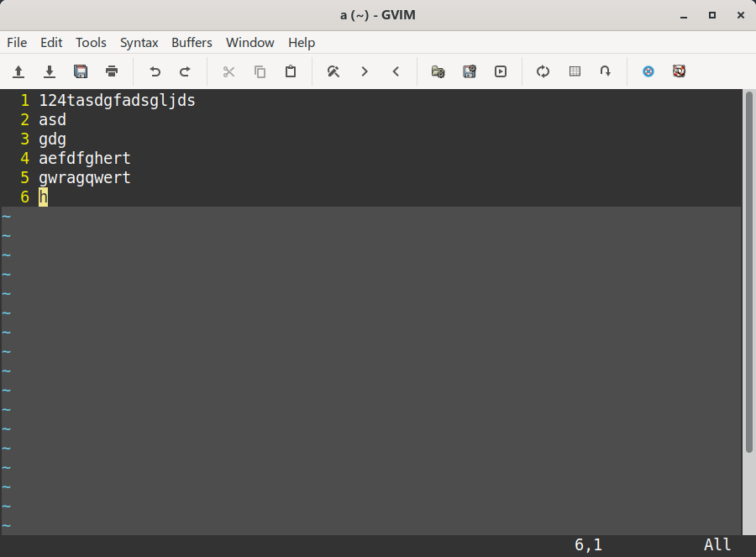Click the Jump to tag icon
756x557 pixels.
click(605, 71)
